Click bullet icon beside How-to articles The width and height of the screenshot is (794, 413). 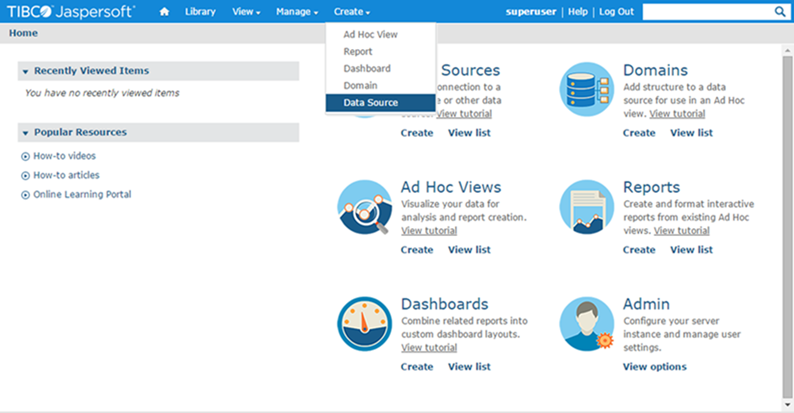pos(25,176)
